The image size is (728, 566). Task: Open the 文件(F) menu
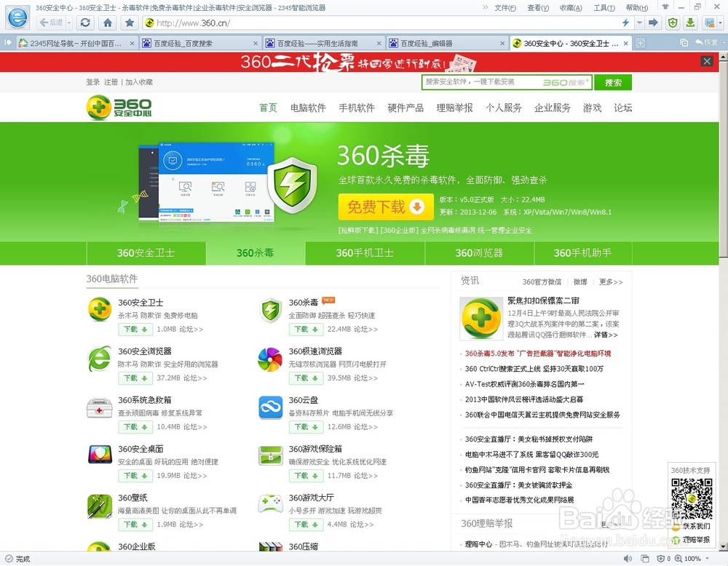point(505,7)
